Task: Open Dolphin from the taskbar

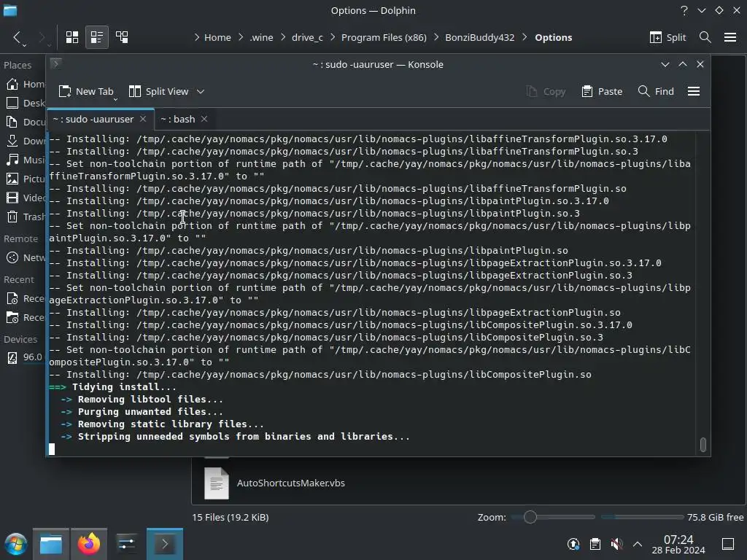Action: [x=51, y=544]
